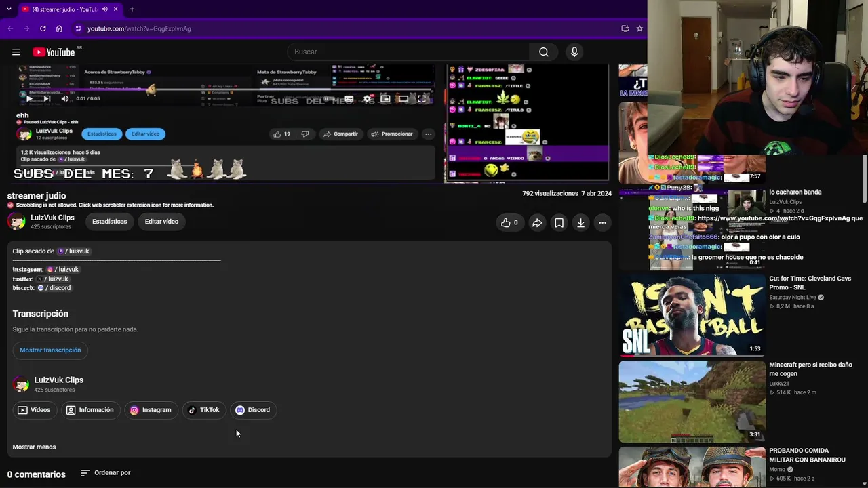This screenshot has width=868, height=488.
Task: Open more actions three-dot menu
Action: click(602, 222)
